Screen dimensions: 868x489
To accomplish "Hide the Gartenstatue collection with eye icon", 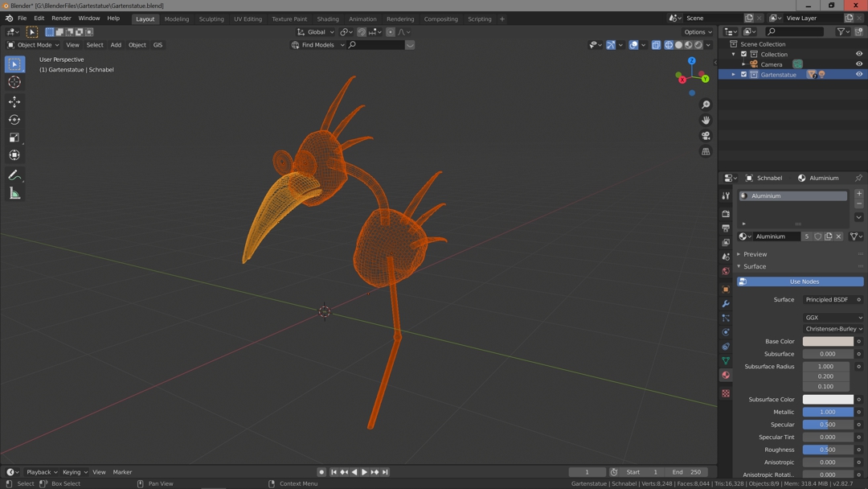I will pos(859,75).
